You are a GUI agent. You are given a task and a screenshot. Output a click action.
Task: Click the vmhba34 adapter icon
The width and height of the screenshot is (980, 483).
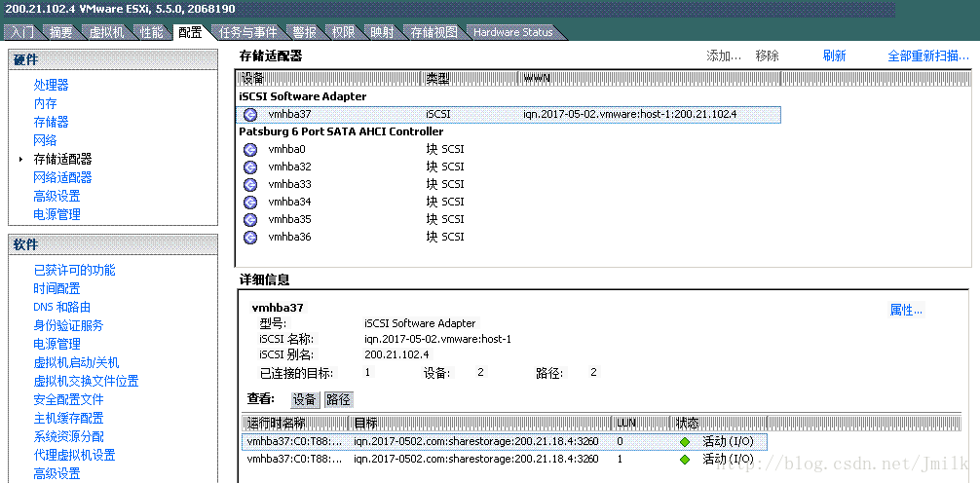point(250,202)
